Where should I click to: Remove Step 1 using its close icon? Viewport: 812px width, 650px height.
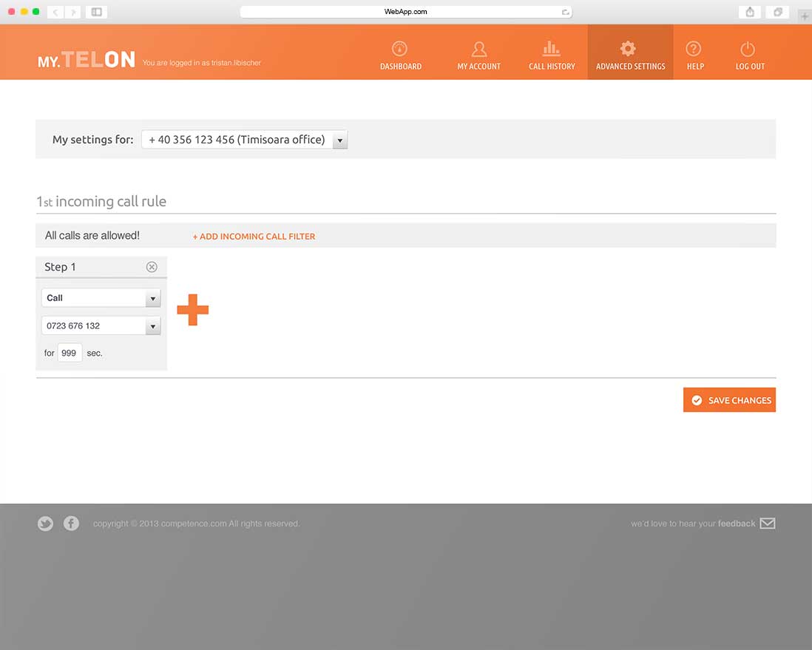click(x=152, y=267)
